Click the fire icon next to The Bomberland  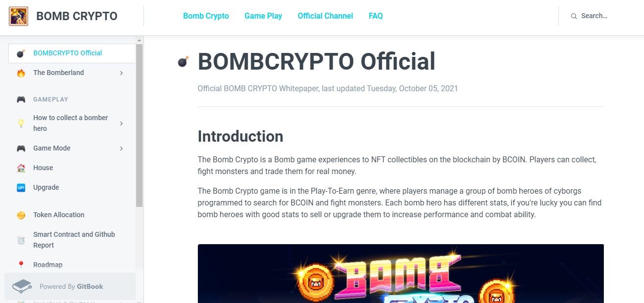tap(21, 73)
